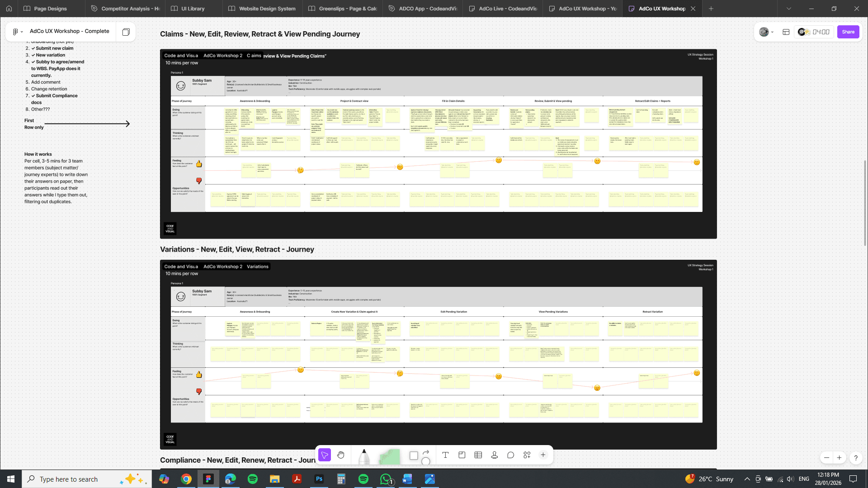Open the Windows Start menu
868x488 pixels.
coord(11,479)
